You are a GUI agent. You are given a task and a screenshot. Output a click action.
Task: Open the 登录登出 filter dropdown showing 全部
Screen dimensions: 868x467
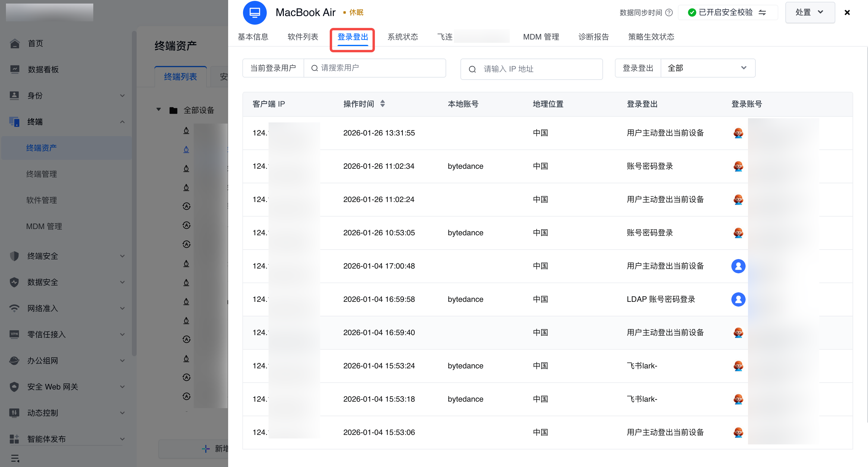coord(708,68)
